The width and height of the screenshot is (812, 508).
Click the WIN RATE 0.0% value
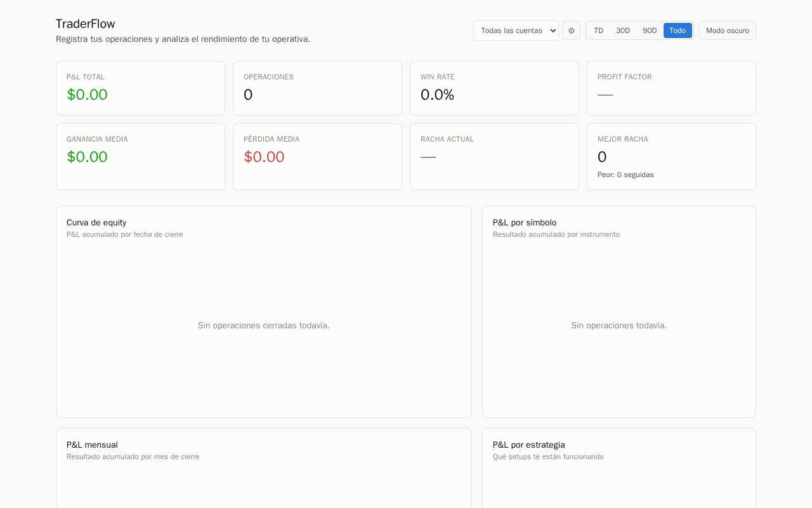coord(437,95)
